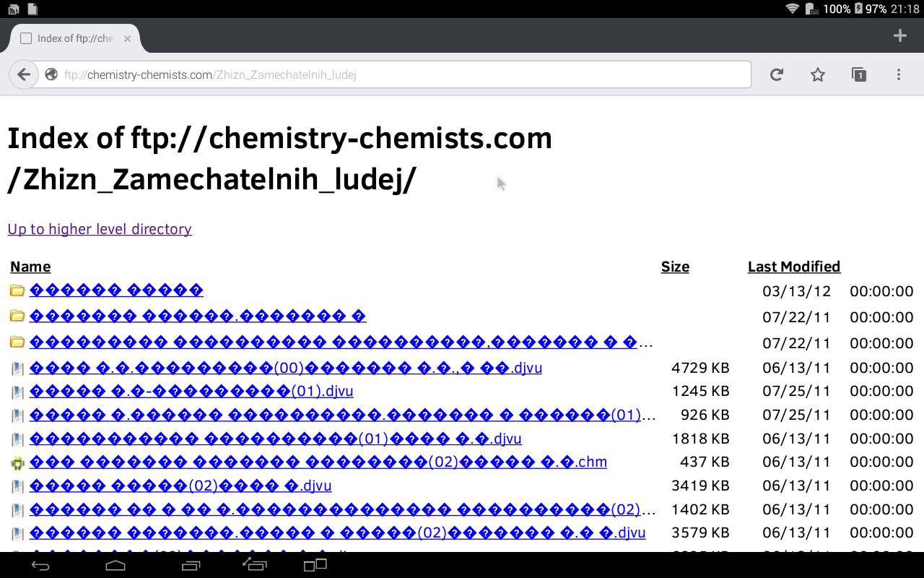Viewport: 924px width, 578px height.
Task: Open the folder modified on 03/13/12
Action: tap(116, 290)
